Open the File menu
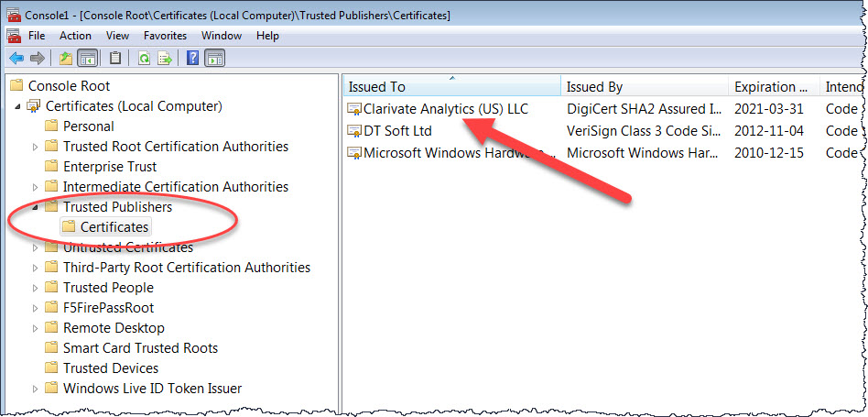 click(x=37, y=36)
